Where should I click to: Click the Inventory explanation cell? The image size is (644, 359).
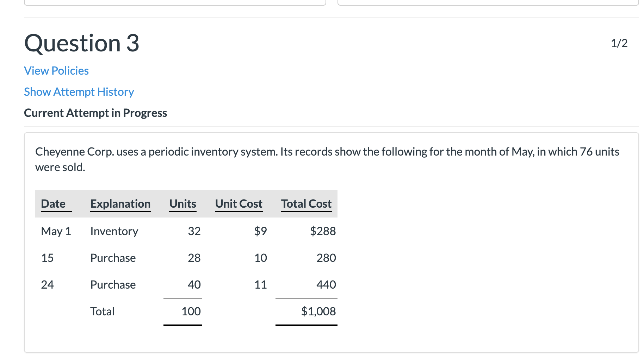[x=114, y=231]
